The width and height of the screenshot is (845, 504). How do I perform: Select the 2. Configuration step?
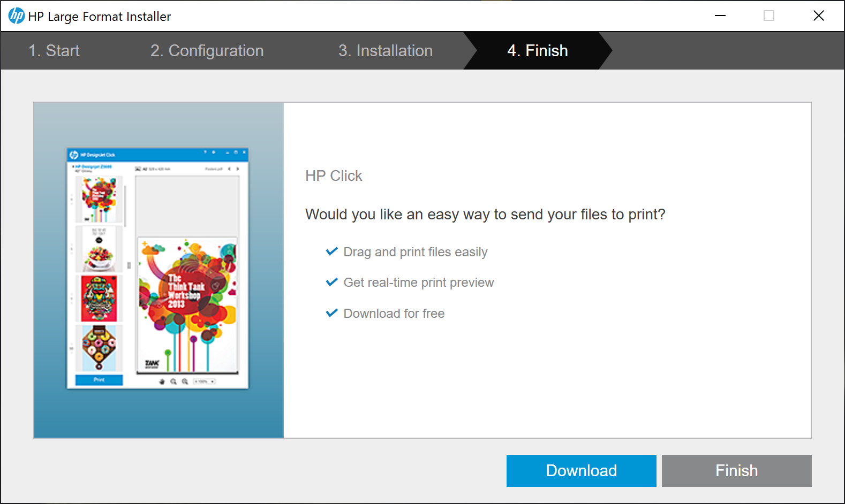207,51
